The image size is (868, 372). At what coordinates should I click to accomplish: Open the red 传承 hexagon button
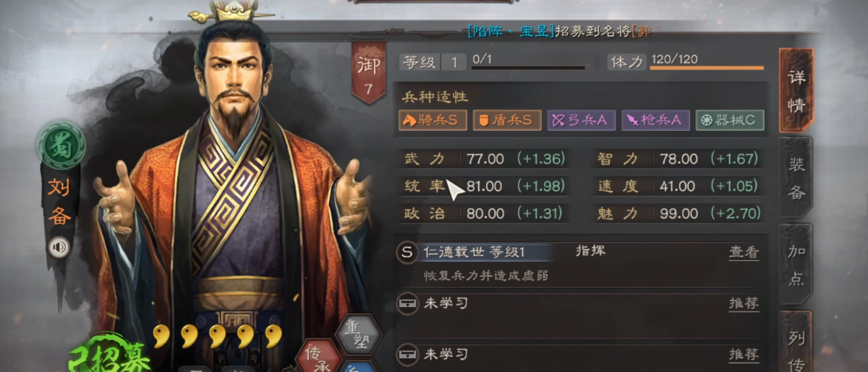(318, 356)
